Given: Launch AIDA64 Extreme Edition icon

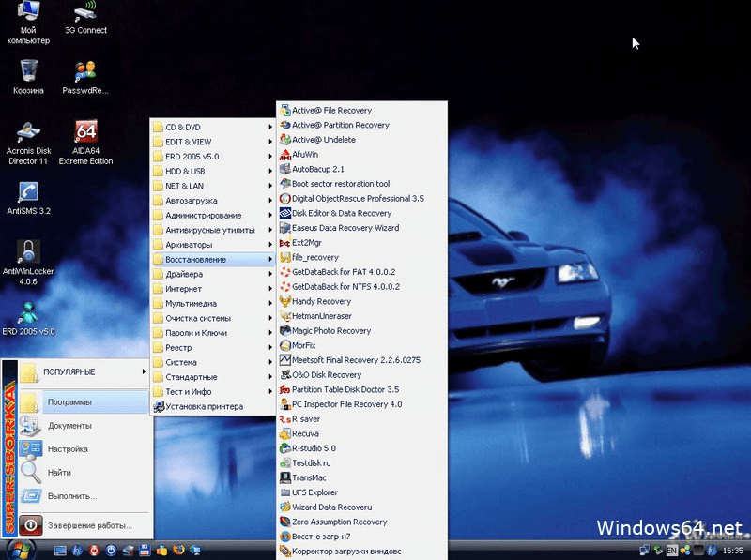Looking at the screenshot, I should click(85, 143).
